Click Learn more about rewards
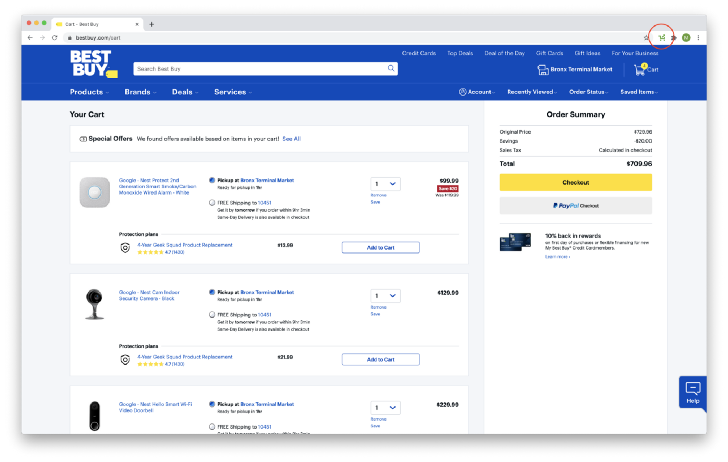 [557, 257]
